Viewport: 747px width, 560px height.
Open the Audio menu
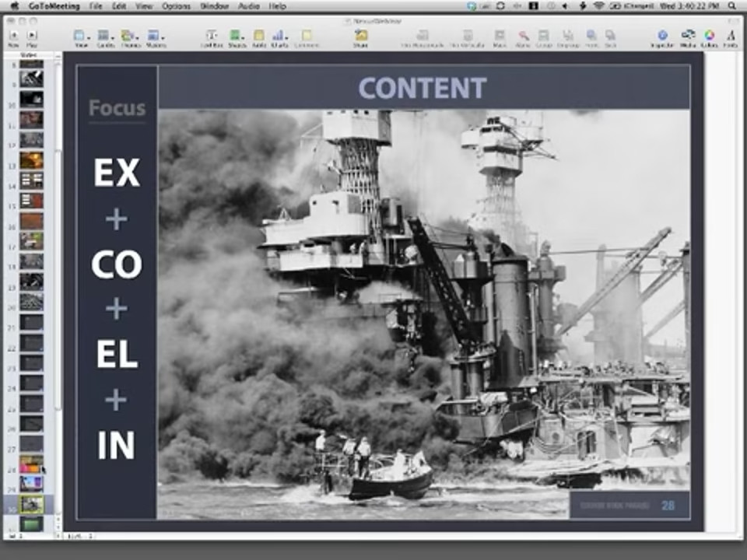coord(249,6)
